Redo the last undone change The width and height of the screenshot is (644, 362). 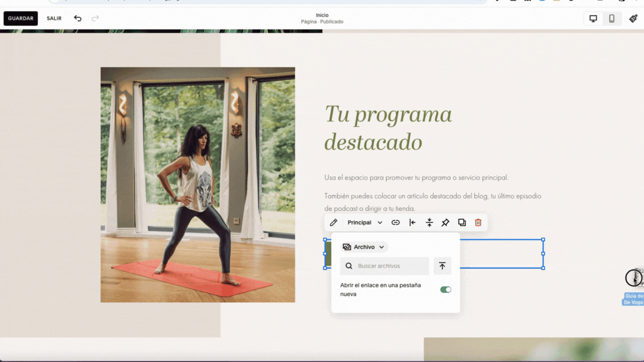(95, 19)
